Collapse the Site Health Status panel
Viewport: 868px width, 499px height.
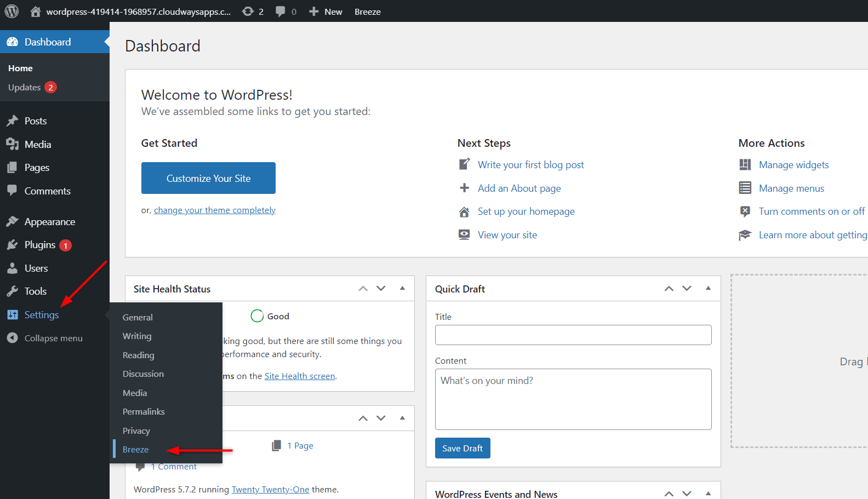point(402,289)
